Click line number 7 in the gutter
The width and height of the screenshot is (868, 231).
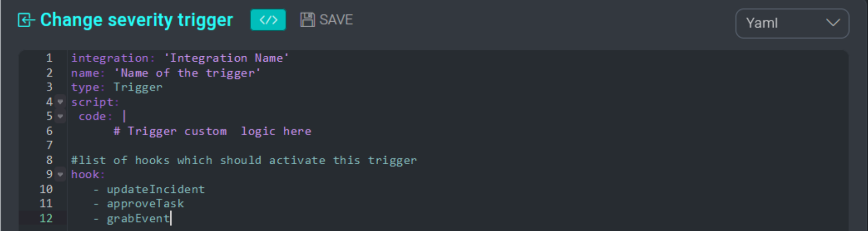[x=49, y=146]
